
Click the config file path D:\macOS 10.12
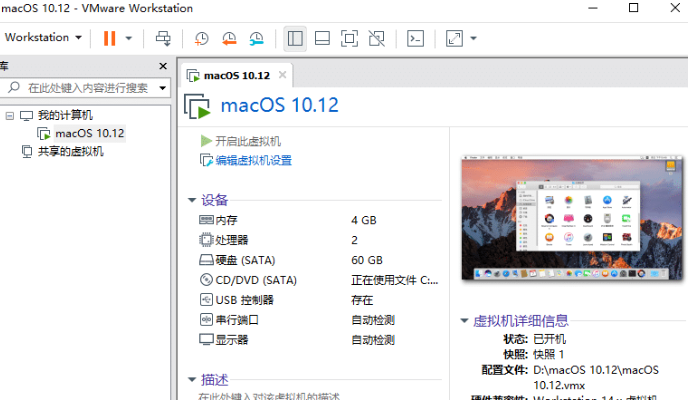pyautogui.click(x=596, y=378)
